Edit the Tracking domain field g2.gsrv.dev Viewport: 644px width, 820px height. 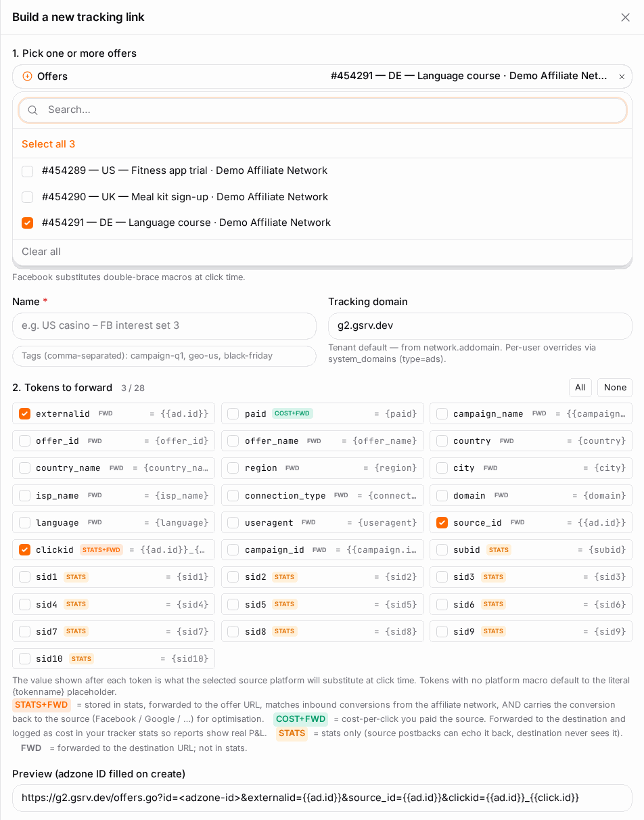coord(480,326)
